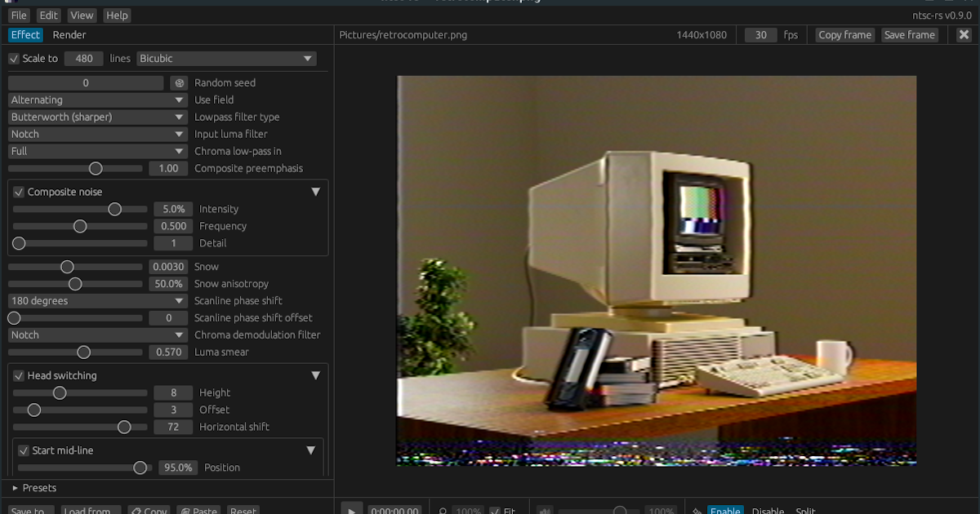Screen dimensions: 980x514
Task: Open the Chroma demodulation filter dropdown
Action: pos(98,335)
